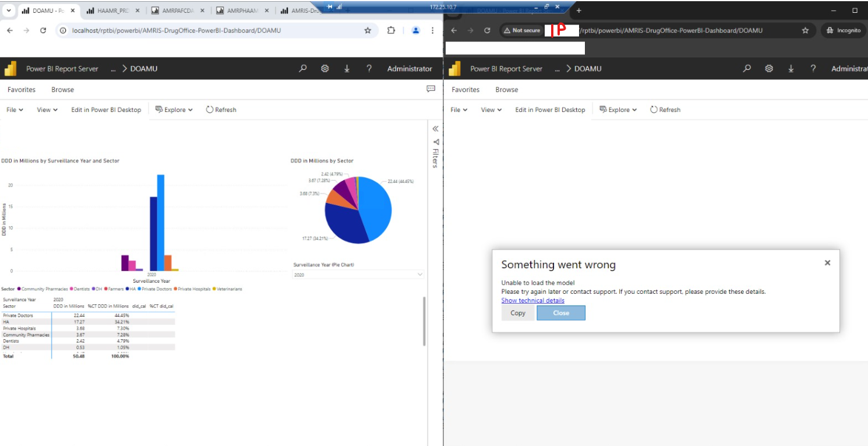Open the Report Server settings gear
This screenshot has width=868, height=446.
pyautogui.click(x=324, y=68)
